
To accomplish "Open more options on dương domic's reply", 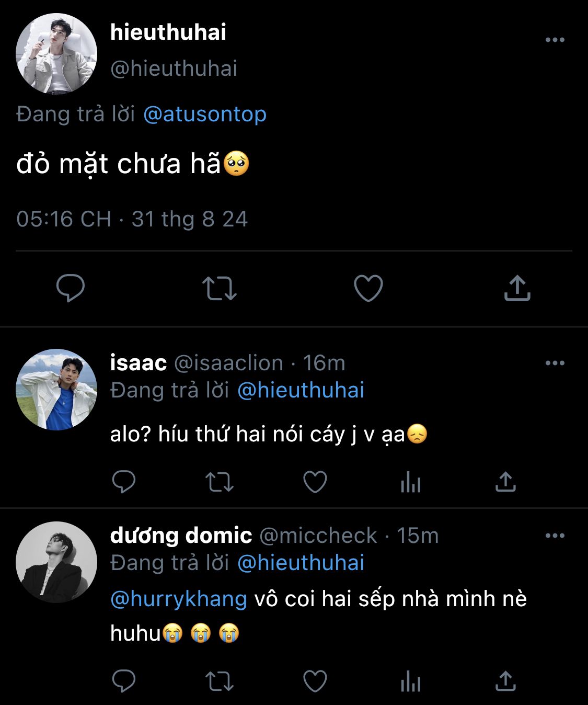I will [555, 536].
